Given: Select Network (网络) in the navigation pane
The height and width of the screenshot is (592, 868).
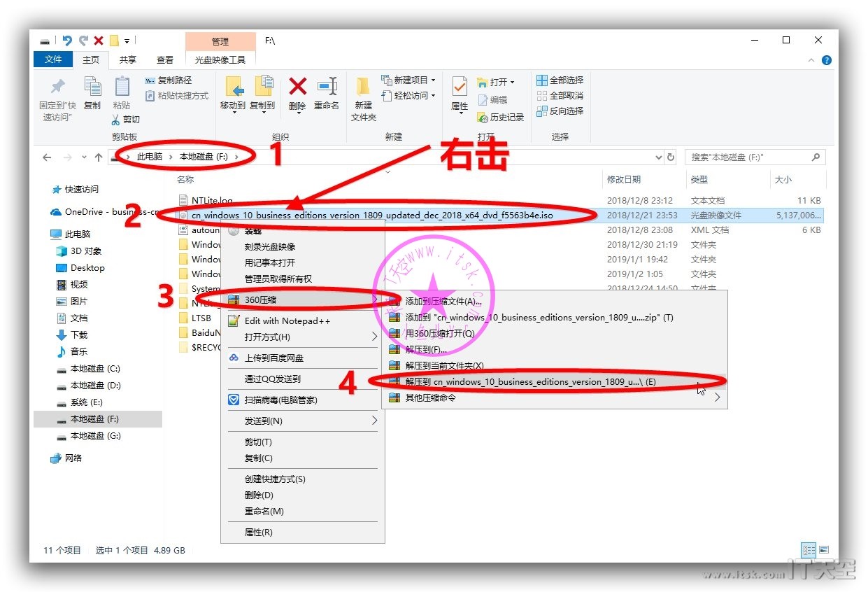Looking at the screenshot, I should [66, 458].
